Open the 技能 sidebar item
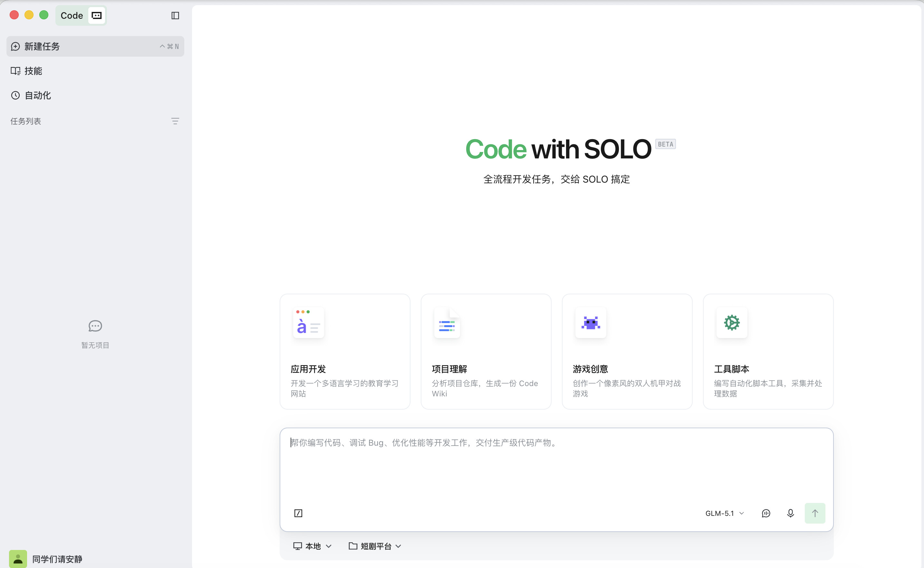 click(95, 71)
